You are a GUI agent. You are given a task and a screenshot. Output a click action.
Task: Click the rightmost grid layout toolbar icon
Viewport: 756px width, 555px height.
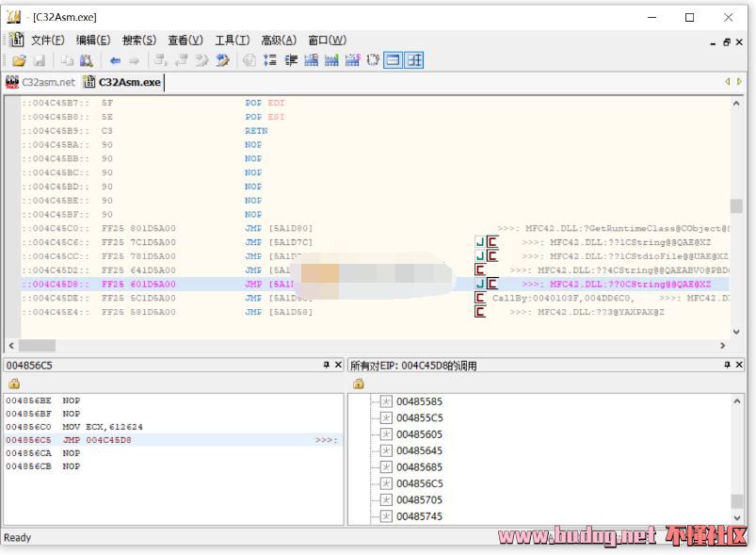point(414,60)
